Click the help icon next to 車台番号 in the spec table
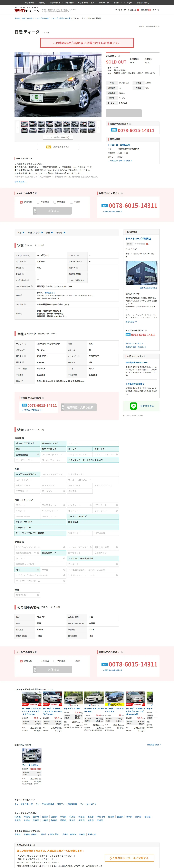174x868 pixels. (x=25, y=356)
